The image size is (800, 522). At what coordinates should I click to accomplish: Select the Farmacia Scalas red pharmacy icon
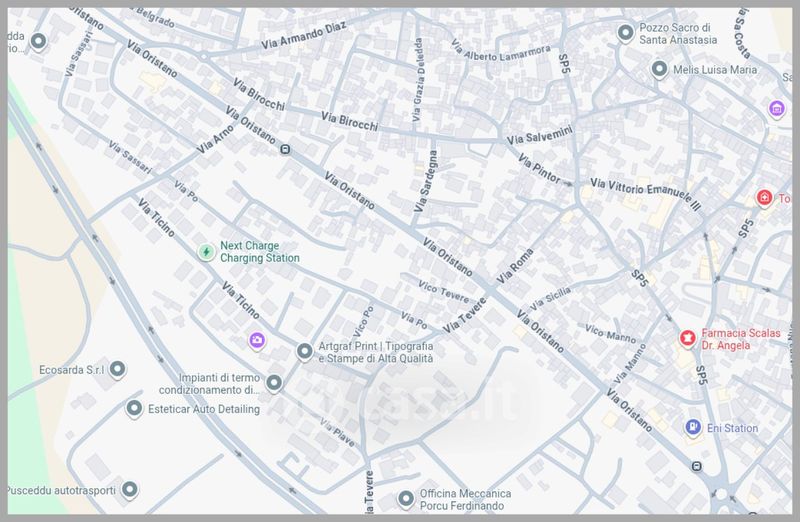[x=687, y=338]
